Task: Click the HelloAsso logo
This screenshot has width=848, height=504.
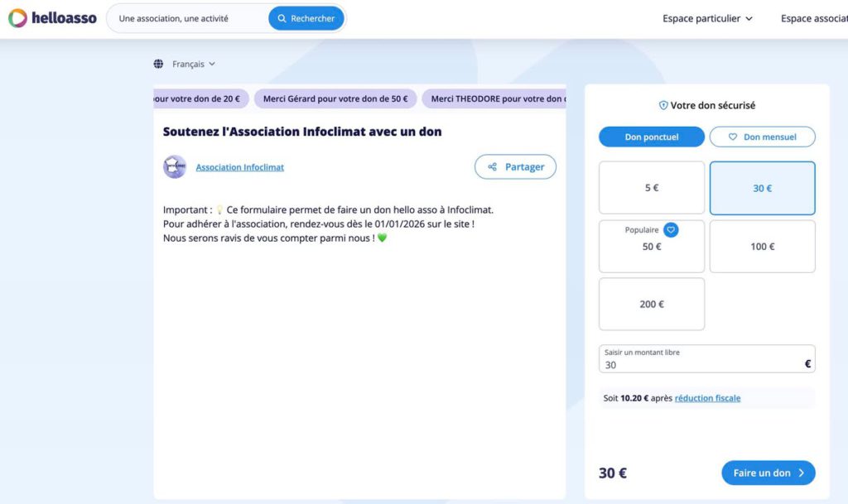Action: 52,18
